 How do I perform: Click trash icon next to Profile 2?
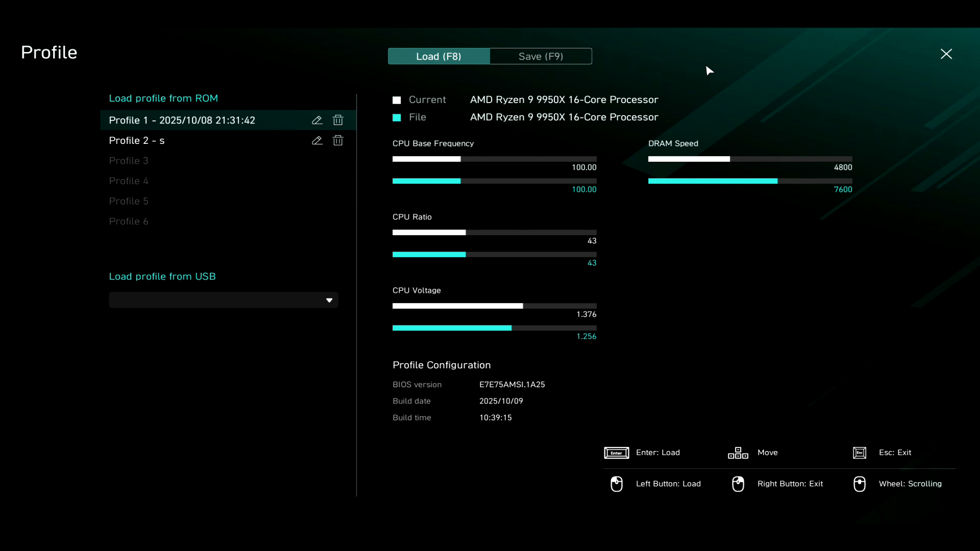(338, 140)
